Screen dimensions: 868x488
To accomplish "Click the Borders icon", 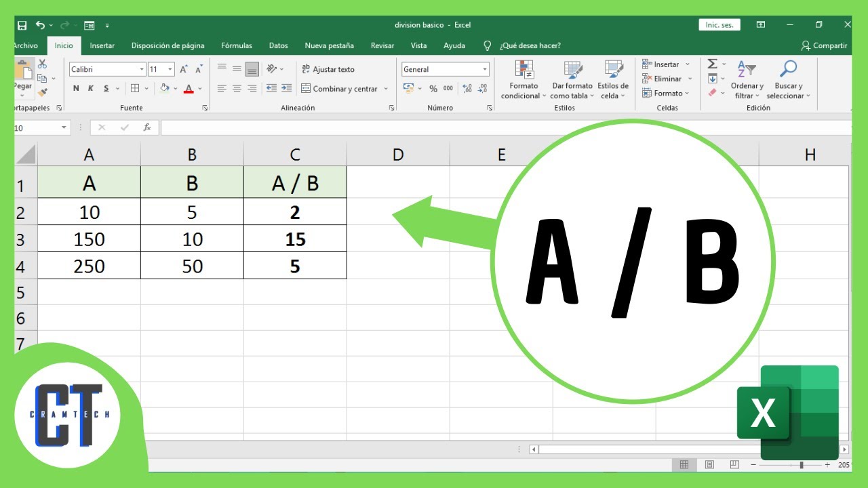I will coord(135,88).
